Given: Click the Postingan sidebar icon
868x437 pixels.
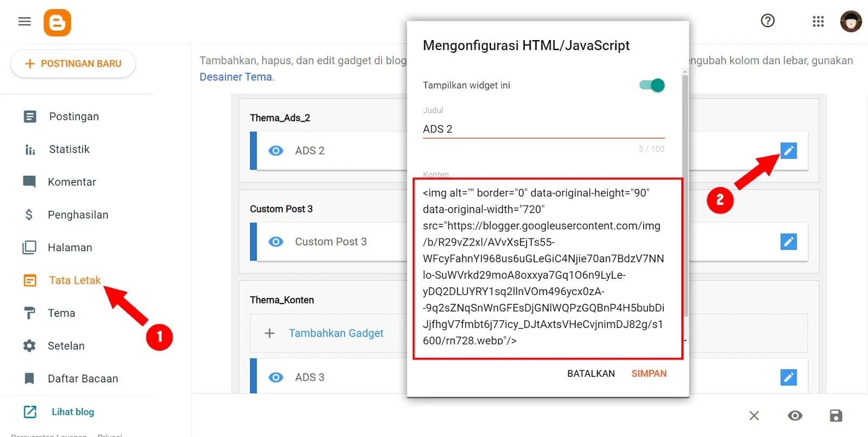Looking at the screenshot, I should click(x=30, y=117).
